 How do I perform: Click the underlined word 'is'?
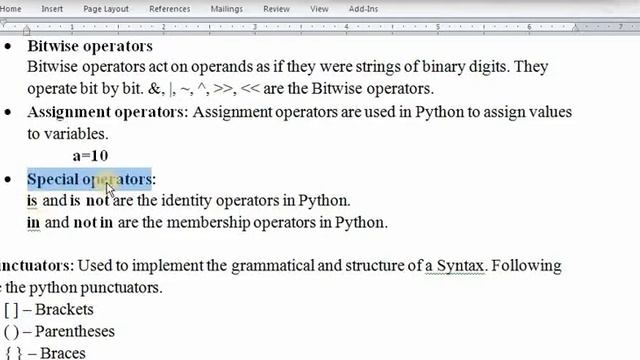tap(32, 200)
